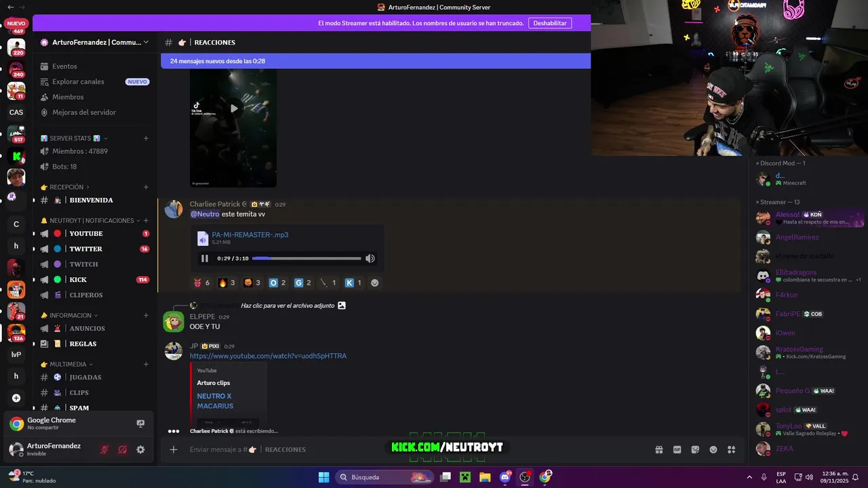
Task: Toggle the headphone deafen button
Action: (123, 449)
